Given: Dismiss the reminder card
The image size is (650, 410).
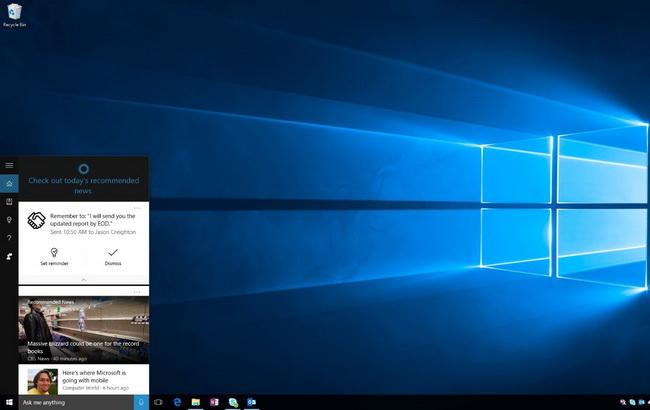Looking at the screenshot, I should pyautogui.click(x=113, y=256).
